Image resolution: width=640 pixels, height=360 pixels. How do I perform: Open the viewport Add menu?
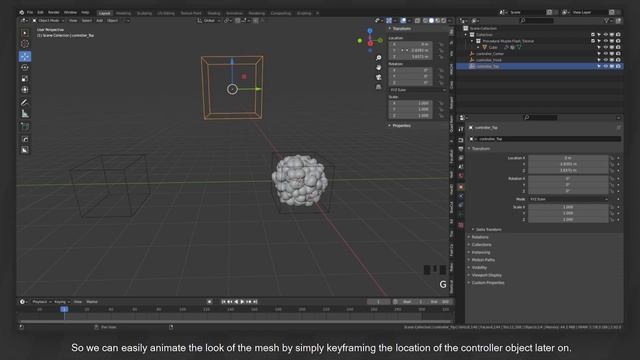tap(99, 20)
